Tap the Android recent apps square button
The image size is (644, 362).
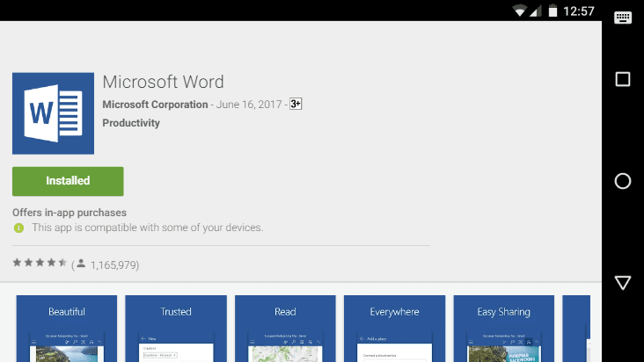pyautogui.click(x=623, y=79)
